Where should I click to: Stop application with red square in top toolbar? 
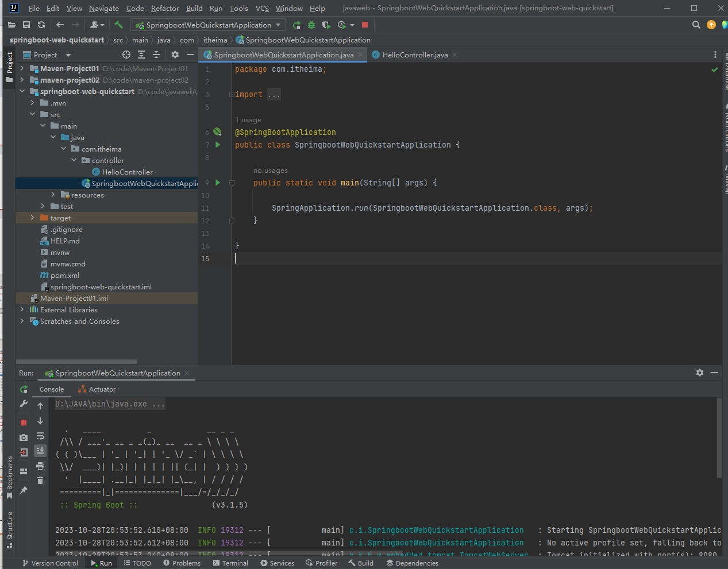tap(365, 25)
